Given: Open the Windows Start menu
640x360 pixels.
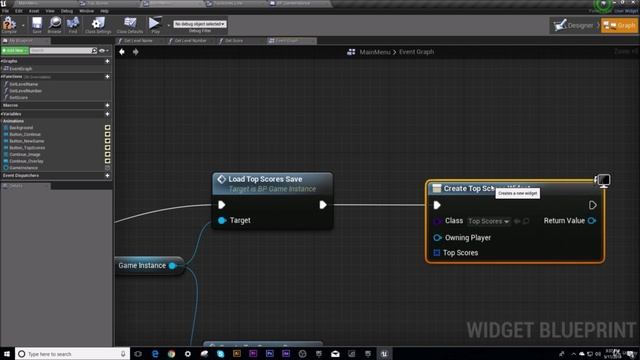Looking at the screenshot, I should pyautogui.click(x=7, y=353).
